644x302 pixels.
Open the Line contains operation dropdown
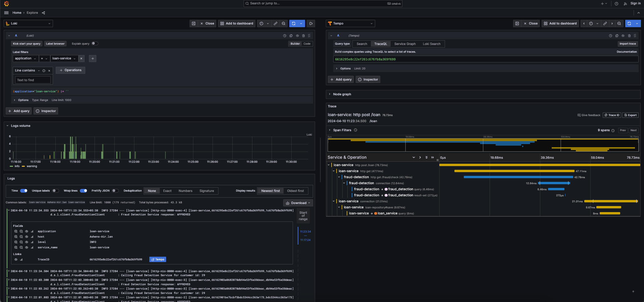click(x=27, y=70)
